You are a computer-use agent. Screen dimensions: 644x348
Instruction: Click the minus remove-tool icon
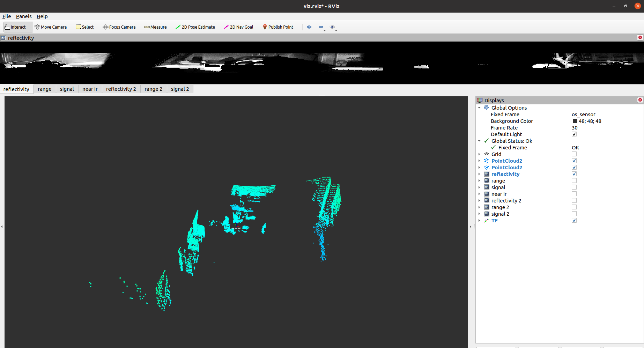321,27
